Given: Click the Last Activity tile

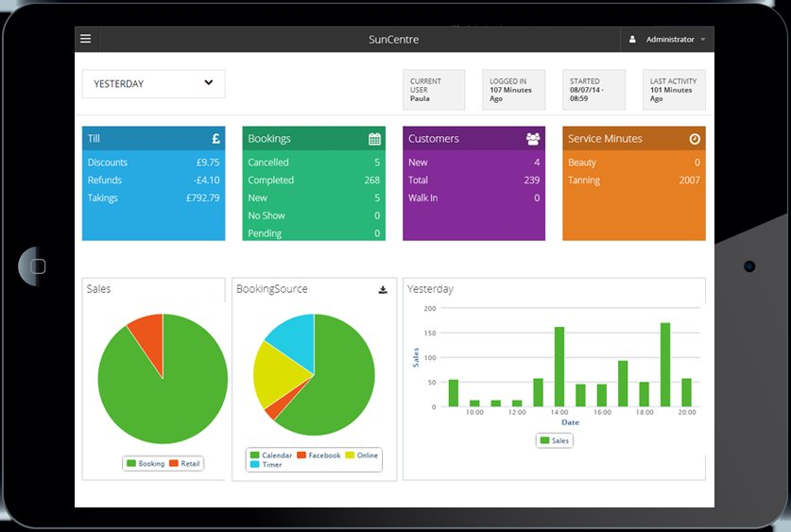Looking at the screenshot, I should (674, 90).
